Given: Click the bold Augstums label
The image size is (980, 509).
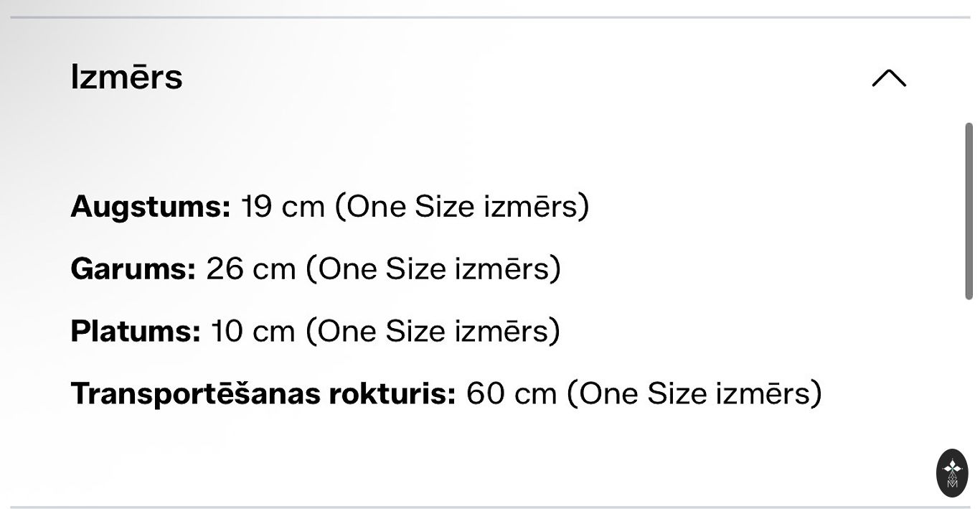Looking at the screenshot, I should 151,207.
